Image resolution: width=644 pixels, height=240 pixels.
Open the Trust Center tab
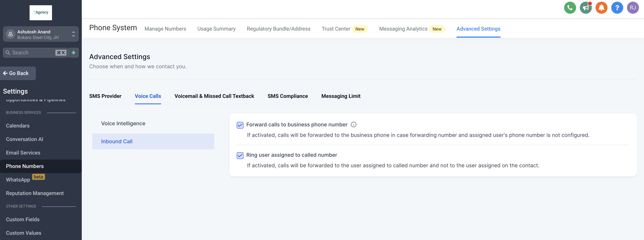336,29
